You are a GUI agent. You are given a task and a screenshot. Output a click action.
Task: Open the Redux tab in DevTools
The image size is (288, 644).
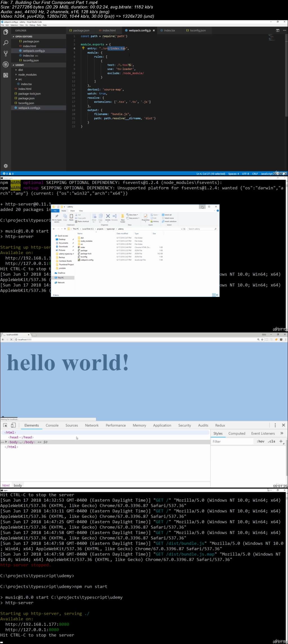[x=220, y=425]
